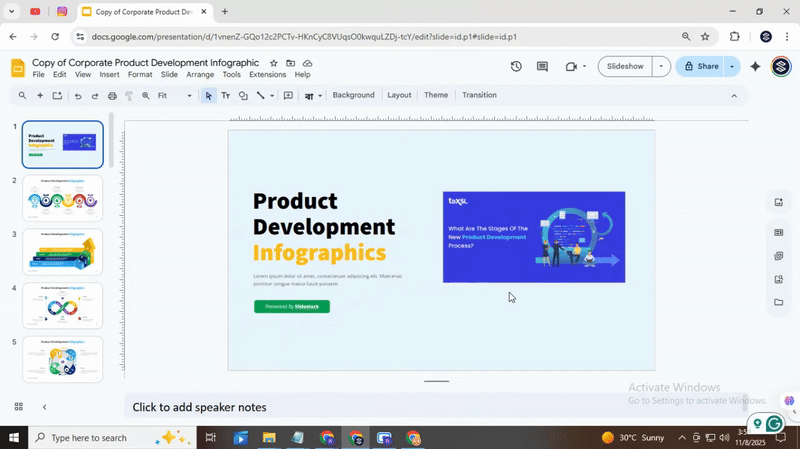Click the shape insert tool
800x449 pixels.
tap(243, 96)
